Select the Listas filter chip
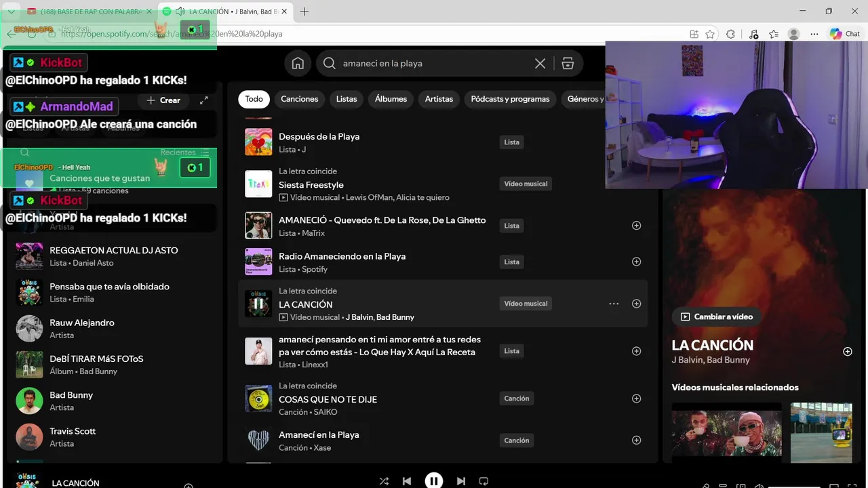The height and width of the screenshot is (488, 868). [x=347, y=99]
